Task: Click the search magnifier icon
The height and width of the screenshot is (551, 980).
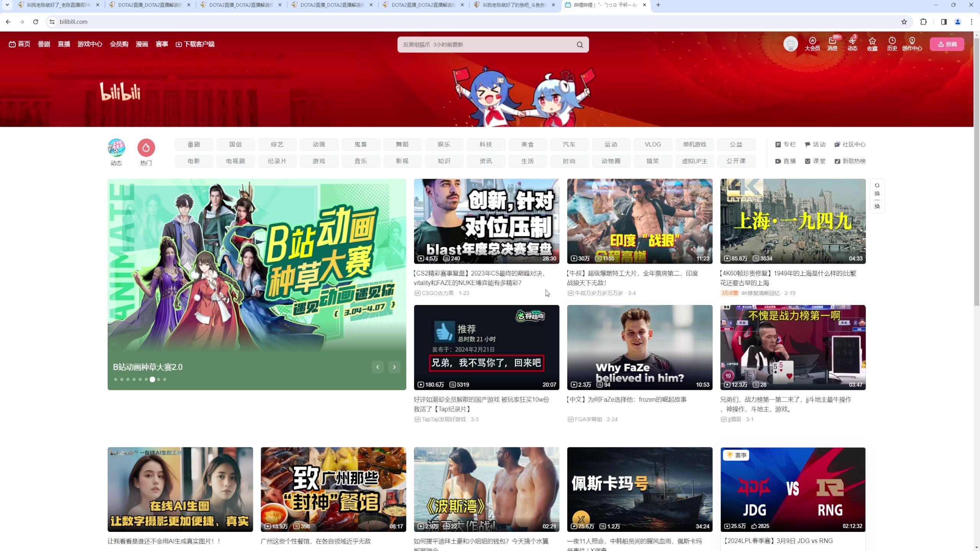Action: pos(580,45)
